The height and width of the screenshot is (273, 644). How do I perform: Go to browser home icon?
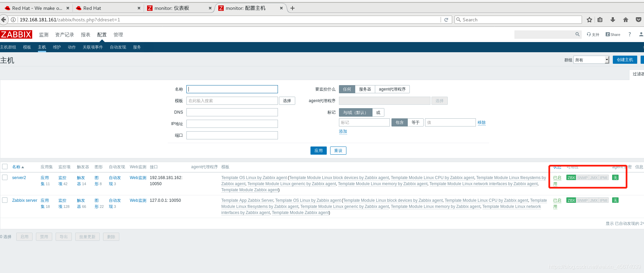click(626, 20)
